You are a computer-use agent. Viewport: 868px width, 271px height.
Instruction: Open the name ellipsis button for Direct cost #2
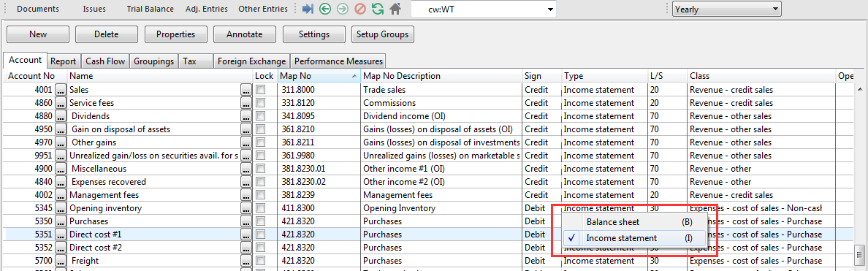click(246, 248)
